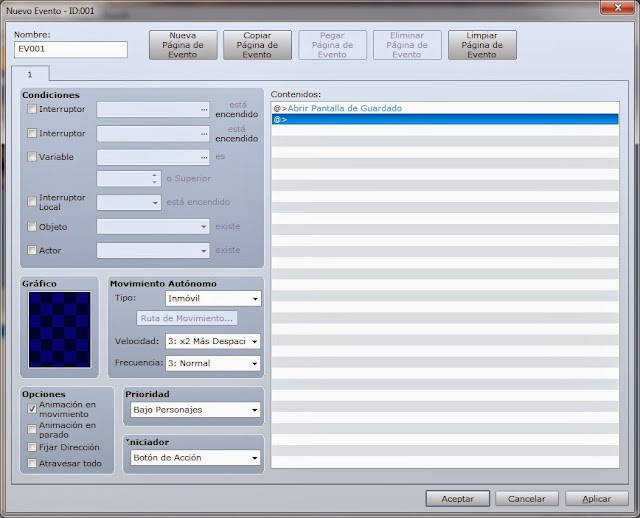The width and height of the screenshot is (640, 518).
Task: Check the Actor condition checkbox
Action: pyautogui.click(x=32, y=250)
